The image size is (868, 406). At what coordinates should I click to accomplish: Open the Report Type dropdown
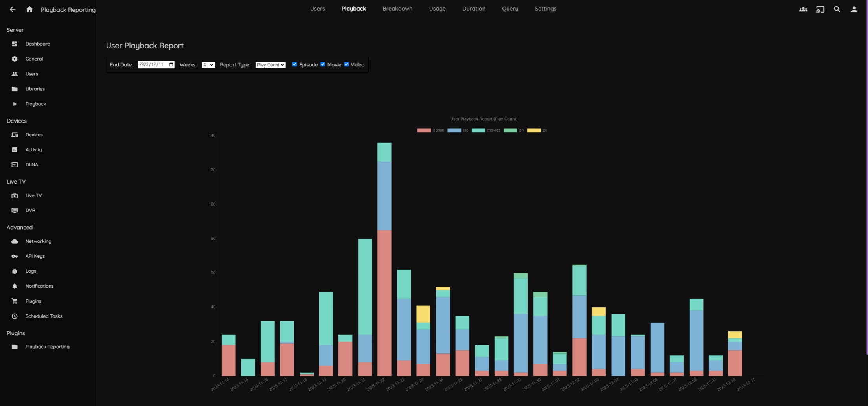point(270,65)
